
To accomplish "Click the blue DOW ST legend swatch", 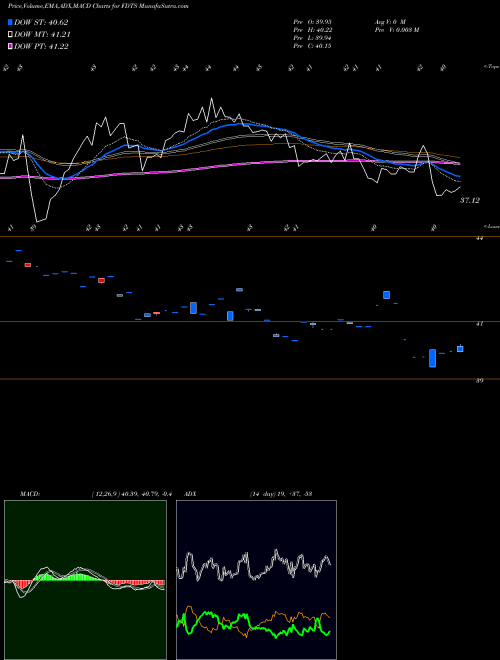I will click(x=10, y=22).
